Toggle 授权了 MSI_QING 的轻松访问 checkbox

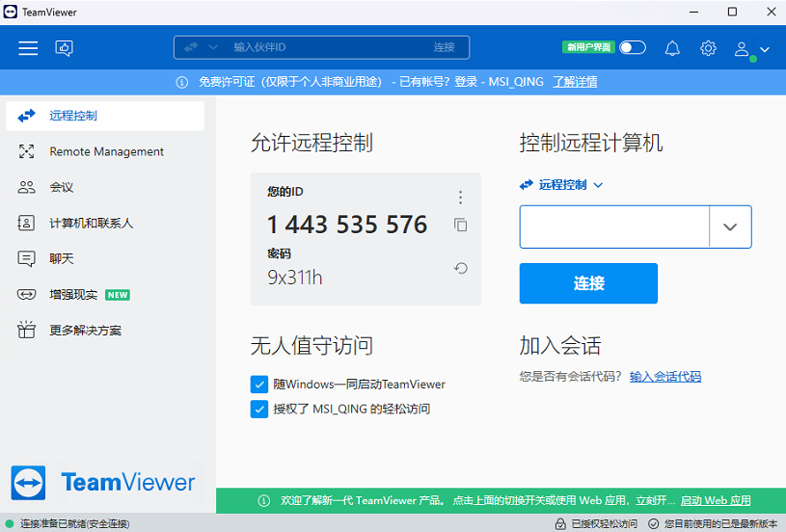(x=259, y=410)
